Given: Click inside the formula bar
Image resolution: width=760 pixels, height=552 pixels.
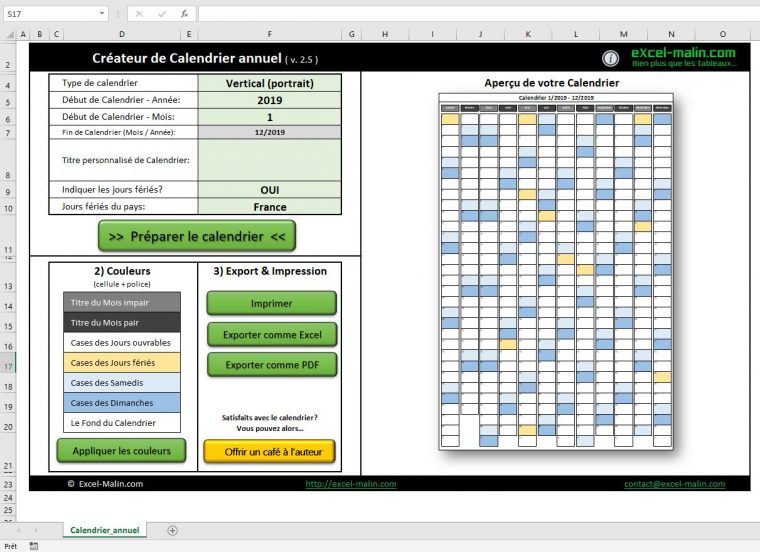Looking at the screenshot, I should click(478, 14).
